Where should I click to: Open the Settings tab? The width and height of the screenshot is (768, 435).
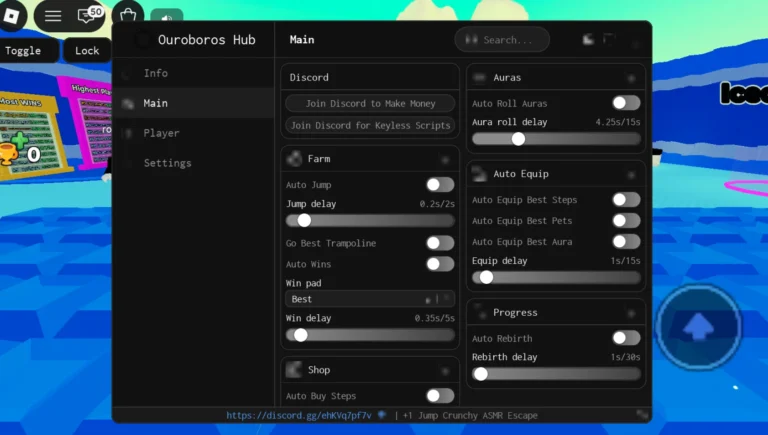pyautogui.click(x=193, y=163)
